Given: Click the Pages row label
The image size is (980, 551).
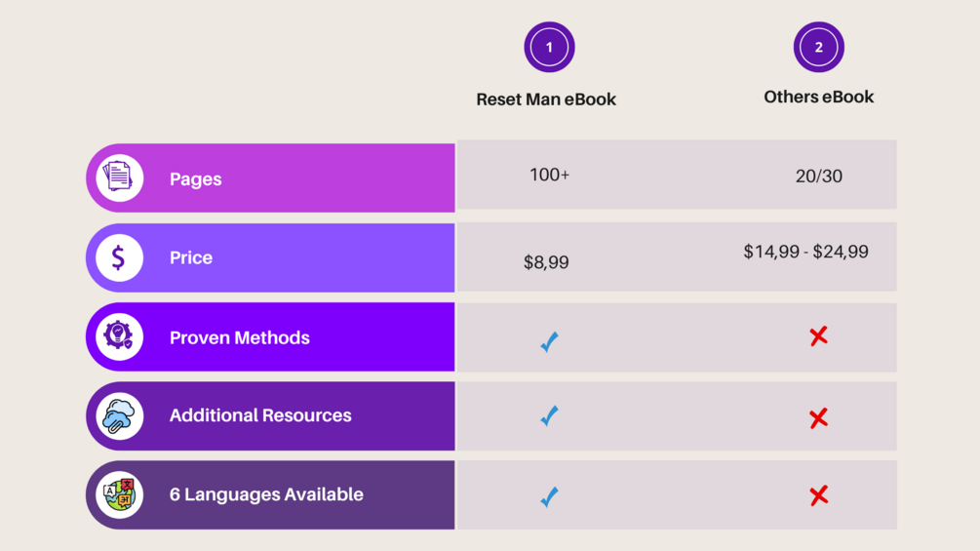Looking at the screenshot, I should click(195, 179).
